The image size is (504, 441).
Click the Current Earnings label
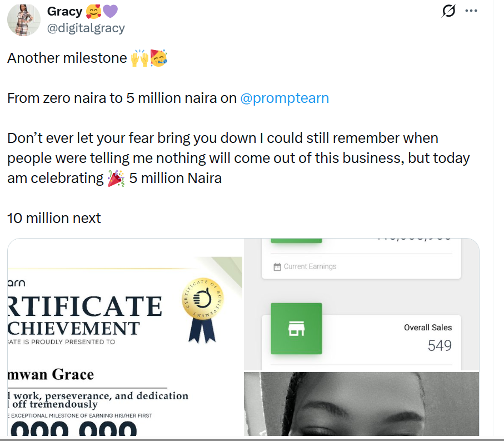pos(310,267)
